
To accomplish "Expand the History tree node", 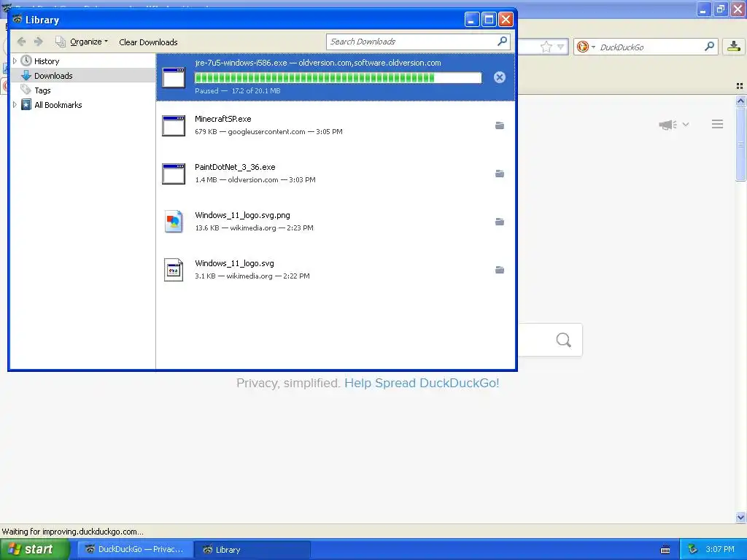I will click(15, 61).
